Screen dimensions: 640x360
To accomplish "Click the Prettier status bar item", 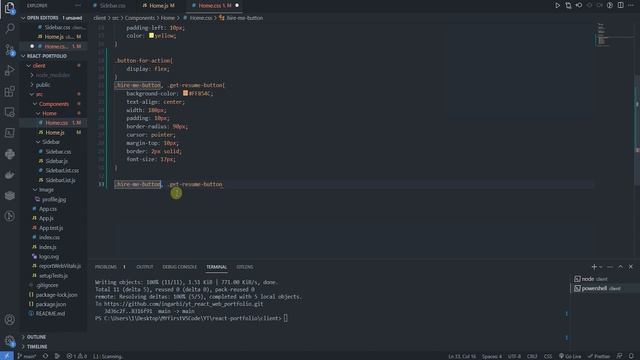I will [x=599, y=356].
